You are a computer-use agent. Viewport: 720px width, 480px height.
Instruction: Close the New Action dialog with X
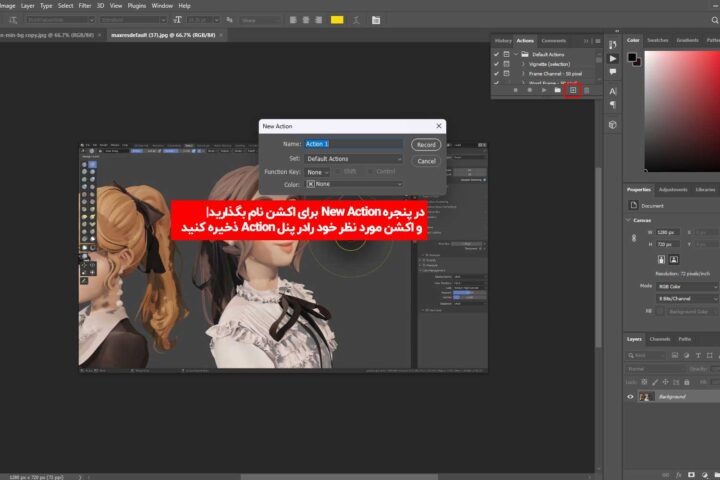(439, 126)
